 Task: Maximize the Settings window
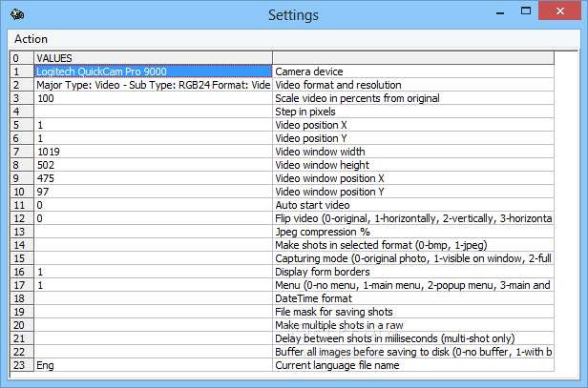pyautogui.click(x=526, y=11)
